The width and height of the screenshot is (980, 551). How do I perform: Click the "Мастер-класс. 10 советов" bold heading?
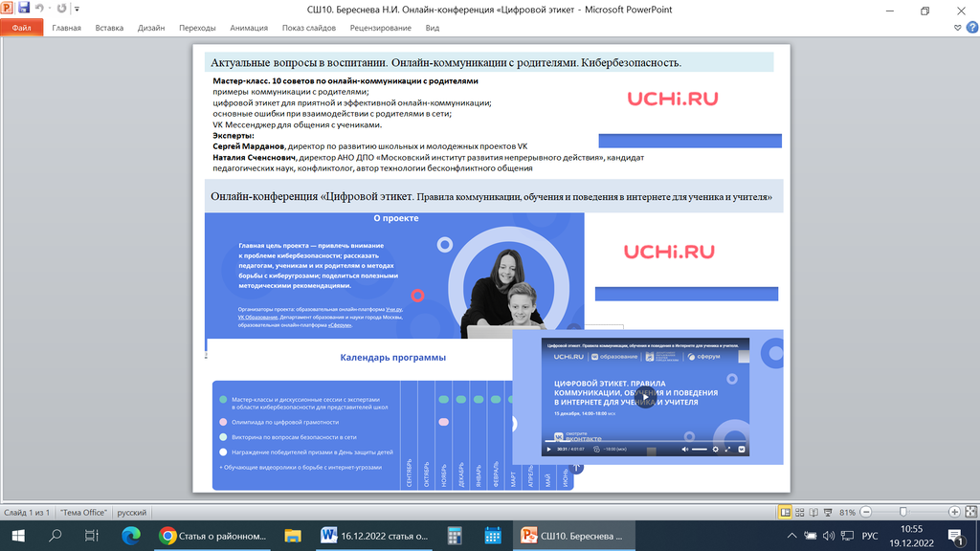345,80
